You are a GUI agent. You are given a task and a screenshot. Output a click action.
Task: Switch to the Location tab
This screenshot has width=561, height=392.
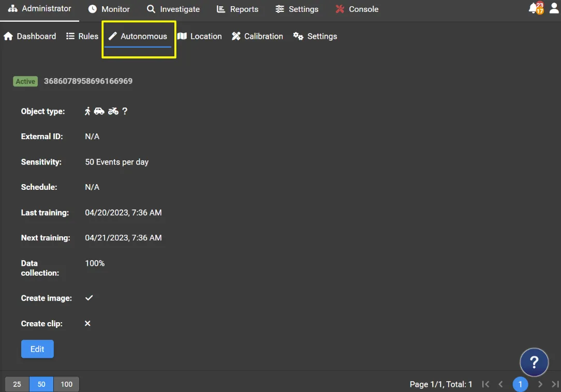click(x=200, y=36)
